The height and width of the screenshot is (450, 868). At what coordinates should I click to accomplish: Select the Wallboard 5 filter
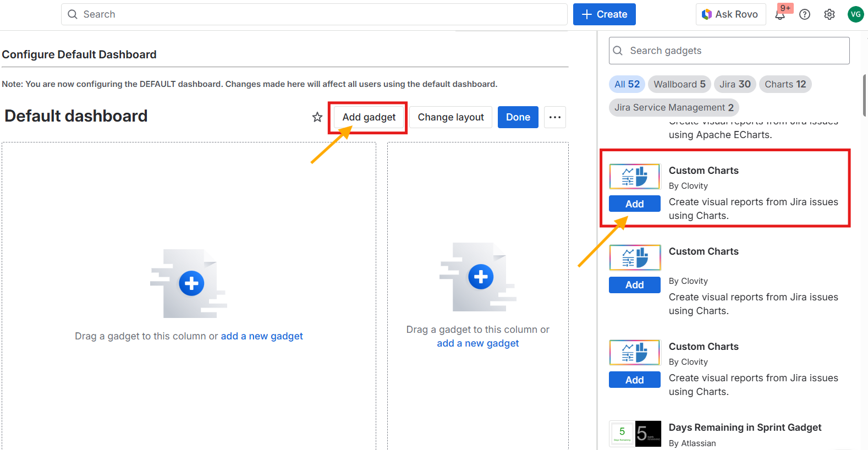coord(679,84)
